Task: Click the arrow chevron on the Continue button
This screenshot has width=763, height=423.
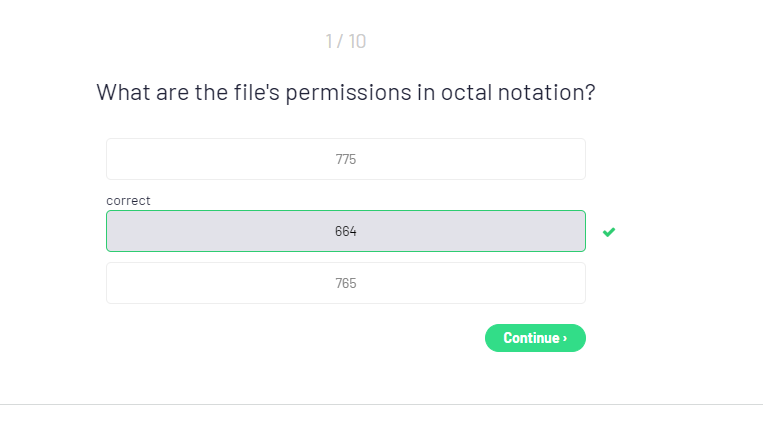Action: tap(565, 338)
